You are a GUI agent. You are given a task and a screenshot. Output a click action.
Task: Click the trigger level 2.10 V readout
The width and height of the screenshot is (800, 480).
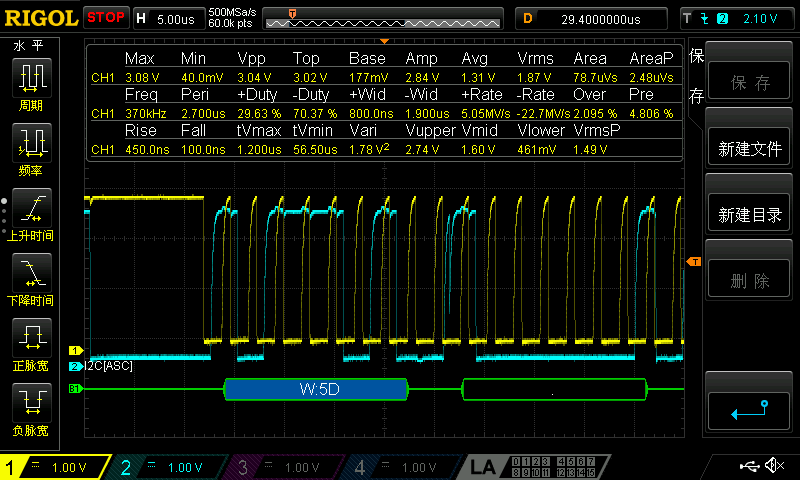tap(760, 19)
